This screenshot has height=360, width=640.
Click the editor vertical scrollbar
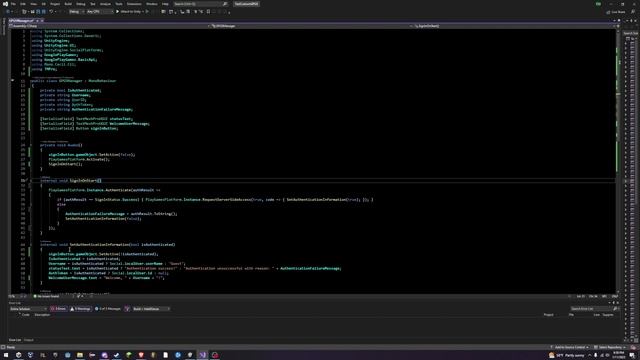[x=618, y=161]
